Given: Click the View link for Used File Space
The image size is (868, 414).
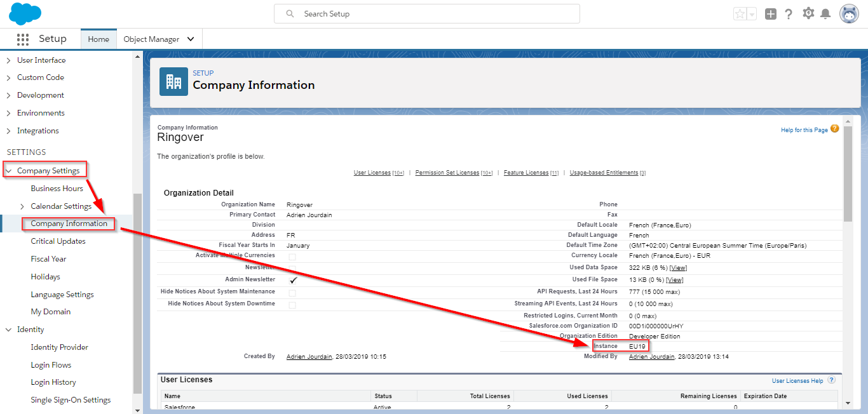Looking at the screenshot, I should 674,280.
